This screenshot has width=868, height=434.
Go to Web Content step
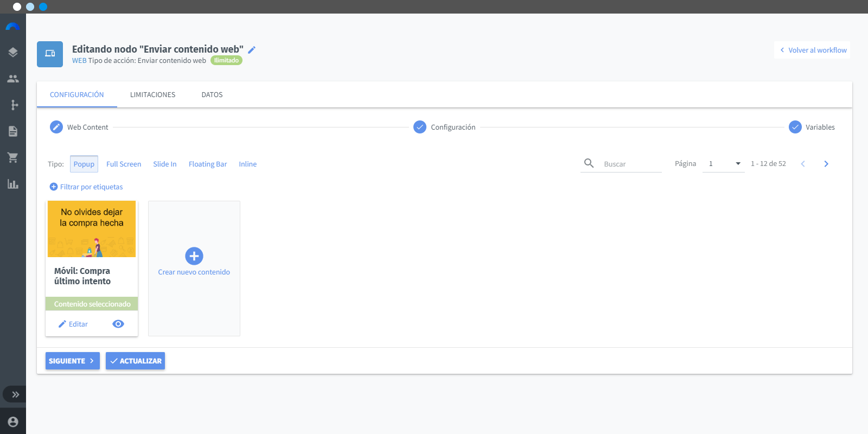click(x=79, y=127)
